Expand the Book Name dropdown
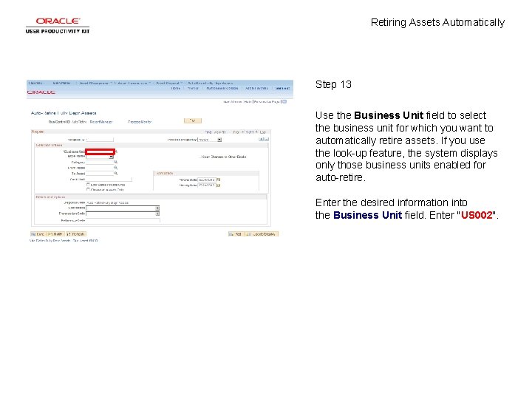 click(x=111, y=157)
